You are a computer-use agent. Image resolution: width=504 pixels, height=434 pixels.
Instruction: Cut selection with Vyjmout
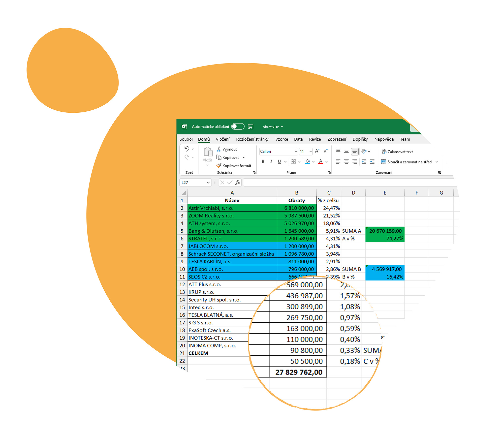(227, 149)
